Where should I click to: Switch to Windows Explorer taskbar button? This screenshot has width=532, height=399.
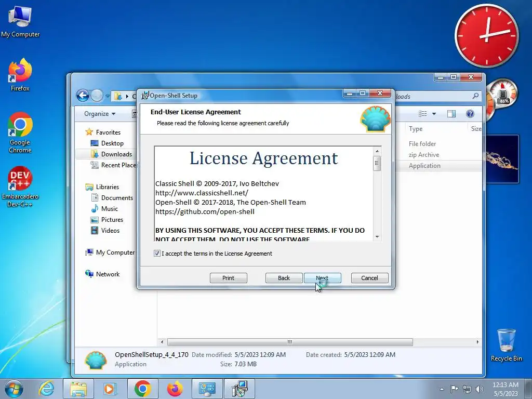pyautogui.click(x=78, y=389)
